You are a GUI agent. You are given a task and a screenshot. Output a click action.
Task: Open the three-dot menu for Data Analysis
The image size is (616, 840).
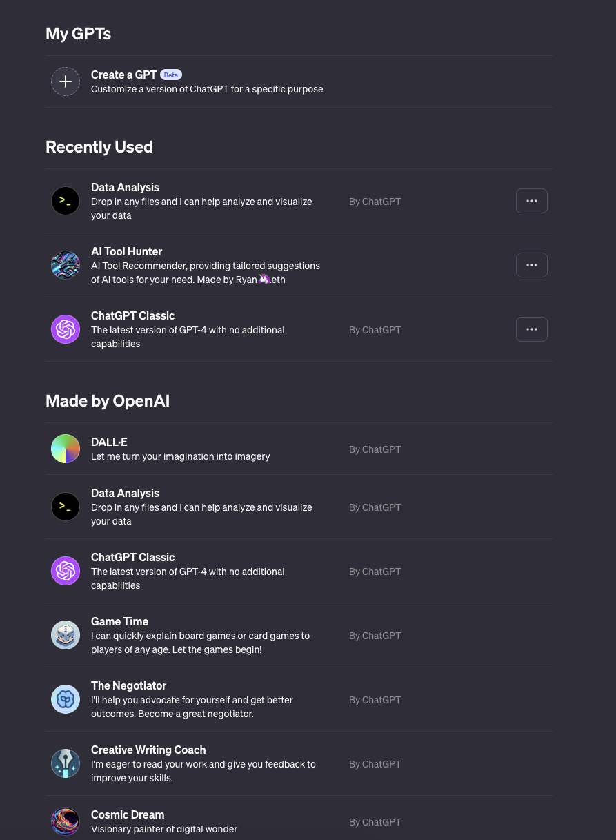(532, 201)
